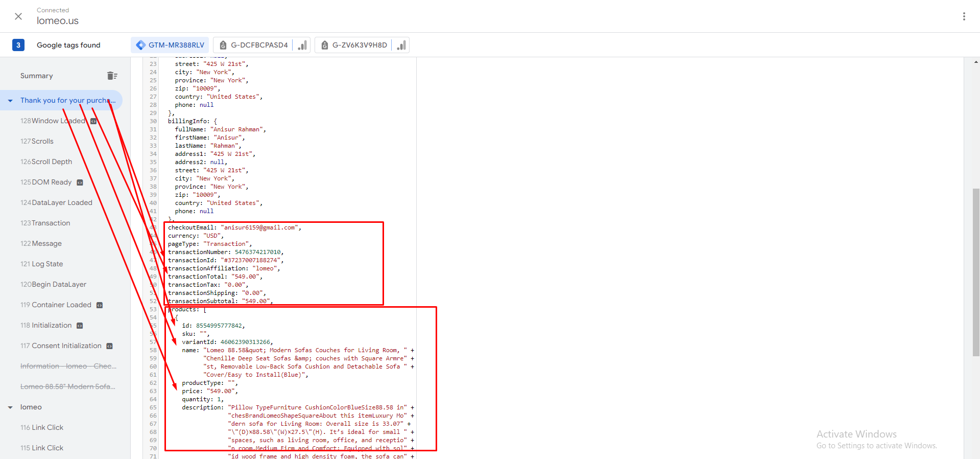Collapse the Thank you for your purchase group
Screen dimensions: 980x459
click(10, 101)
